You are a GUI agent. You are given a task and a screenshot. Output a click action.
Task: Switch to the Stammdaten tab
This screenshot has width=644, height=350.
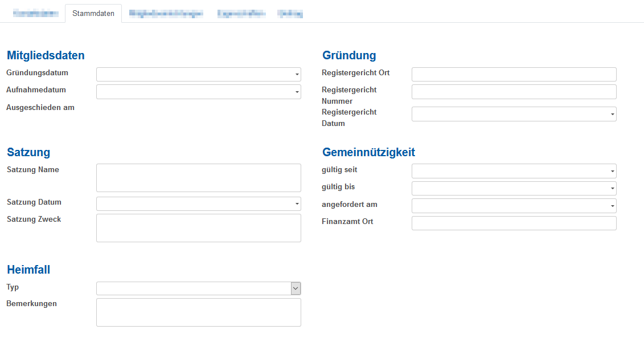tap(93, 13)
